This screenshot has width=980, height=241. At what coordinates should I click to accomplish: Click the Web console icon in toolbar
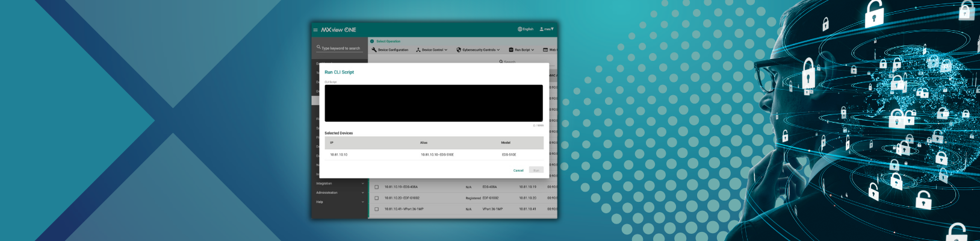tap(545, 50)
